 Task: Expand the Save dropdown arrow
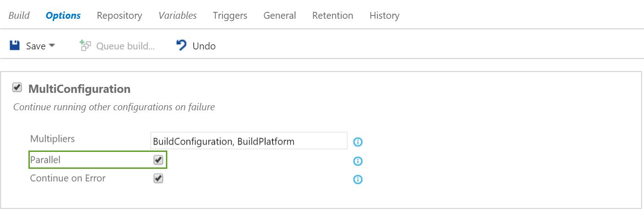coord(52,46)
